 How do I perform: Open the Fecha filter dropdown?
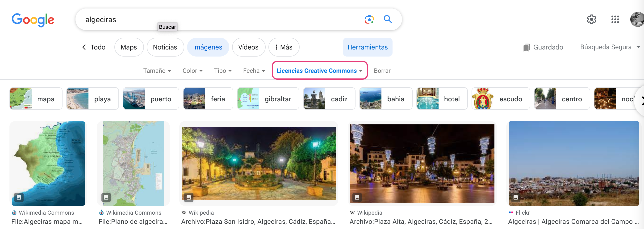[254, 71]
